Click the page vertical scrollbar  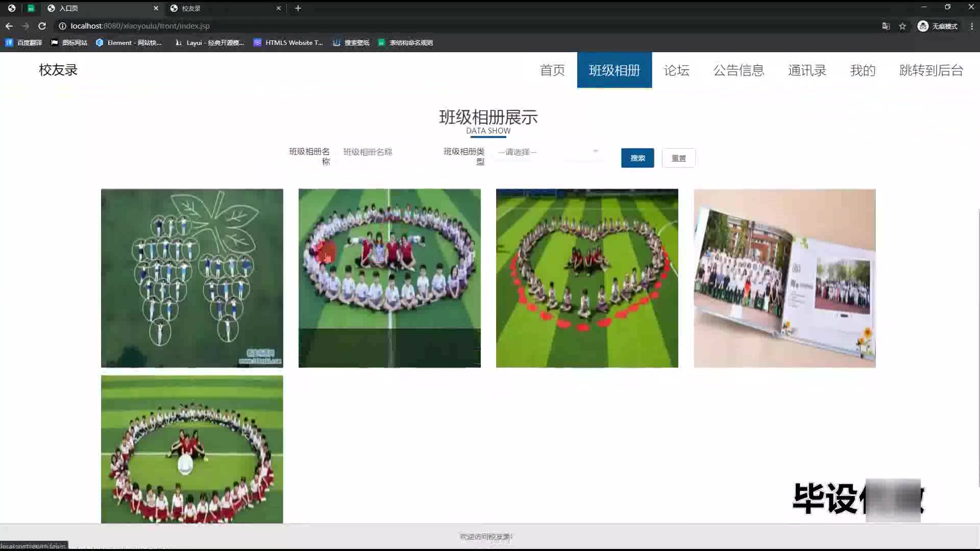click(x=978, y=347)
